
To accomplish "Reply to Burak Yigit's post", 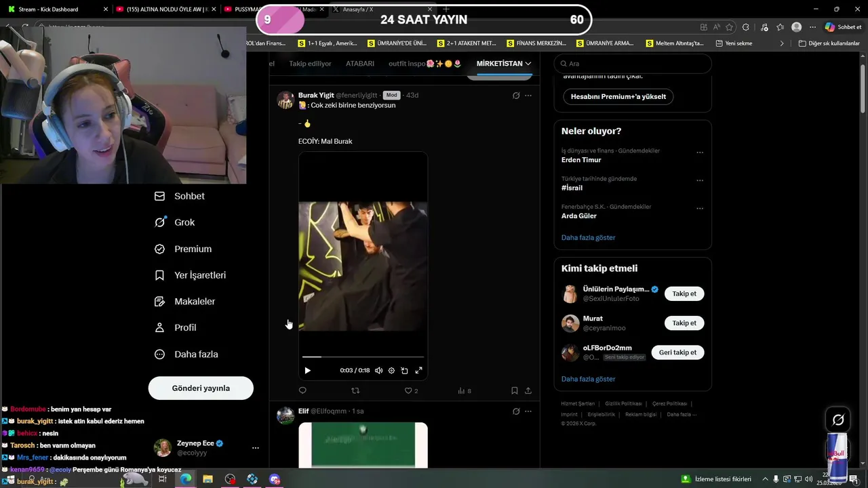I will (302, 390).
